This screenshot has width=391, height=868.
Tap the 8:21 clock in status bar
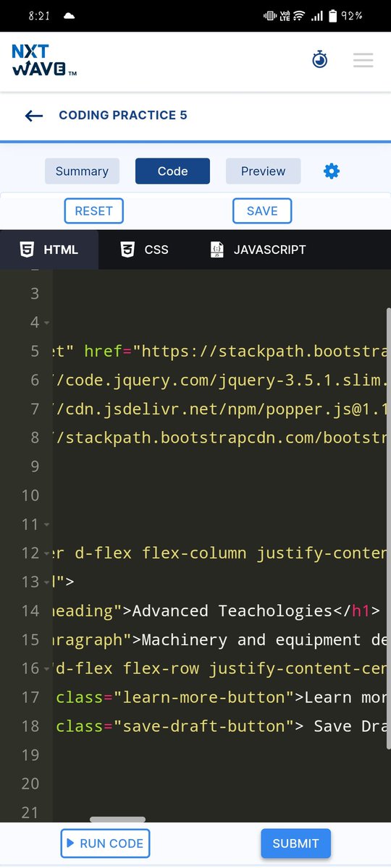[39, 15]
